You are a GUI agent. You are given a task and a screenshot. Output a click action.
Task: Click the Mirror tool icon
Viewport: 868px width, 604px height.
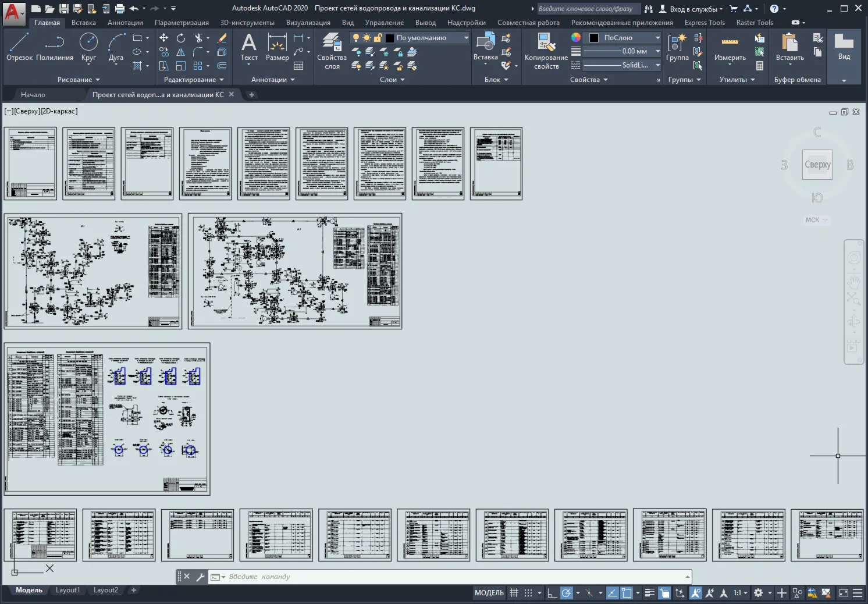point(181,52)
